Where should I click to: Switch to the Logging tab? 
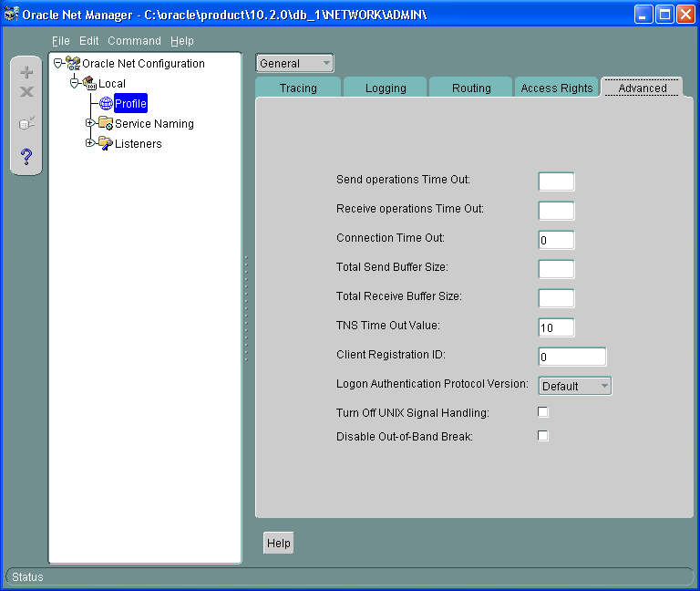(386, 88)
